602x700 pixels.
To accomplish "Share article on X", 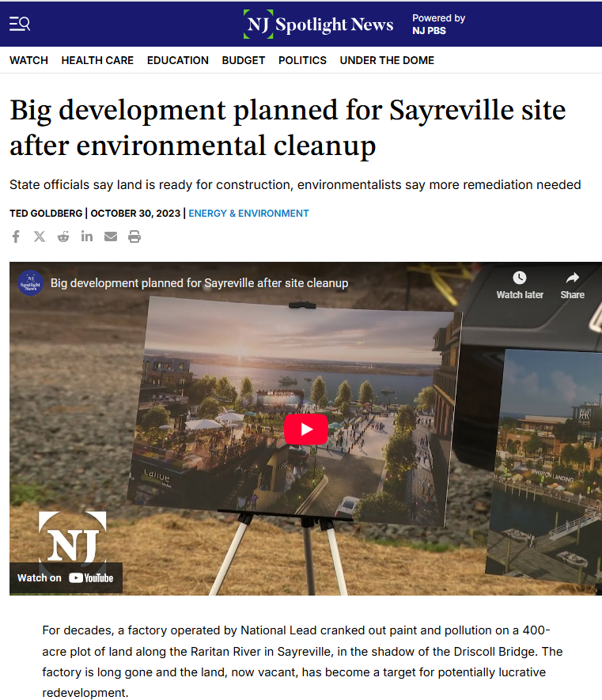I will 40,236.
